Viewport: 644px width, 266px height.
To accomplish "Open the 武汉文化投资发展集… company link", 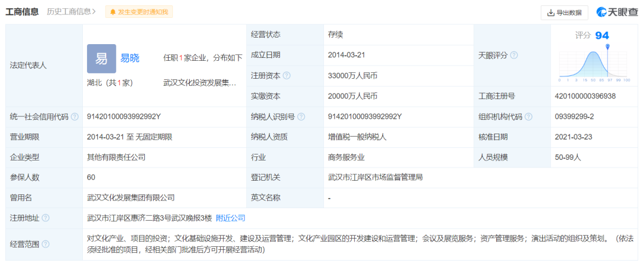I will (x=200, y=83).
